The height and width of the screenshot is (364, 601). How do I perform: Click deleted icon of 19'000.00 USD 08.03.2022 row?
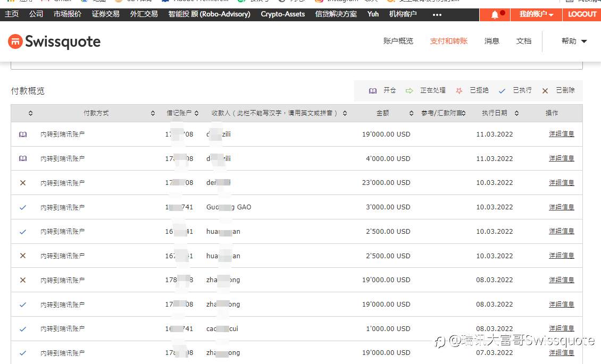pyautogui.click(x=23, y=280)
